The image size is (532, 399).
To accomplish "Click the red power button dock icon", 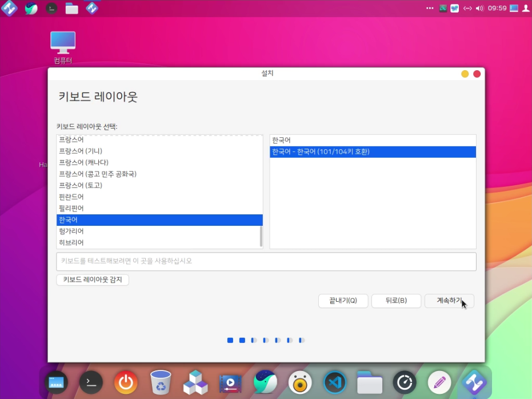I will tap(126, 382).
